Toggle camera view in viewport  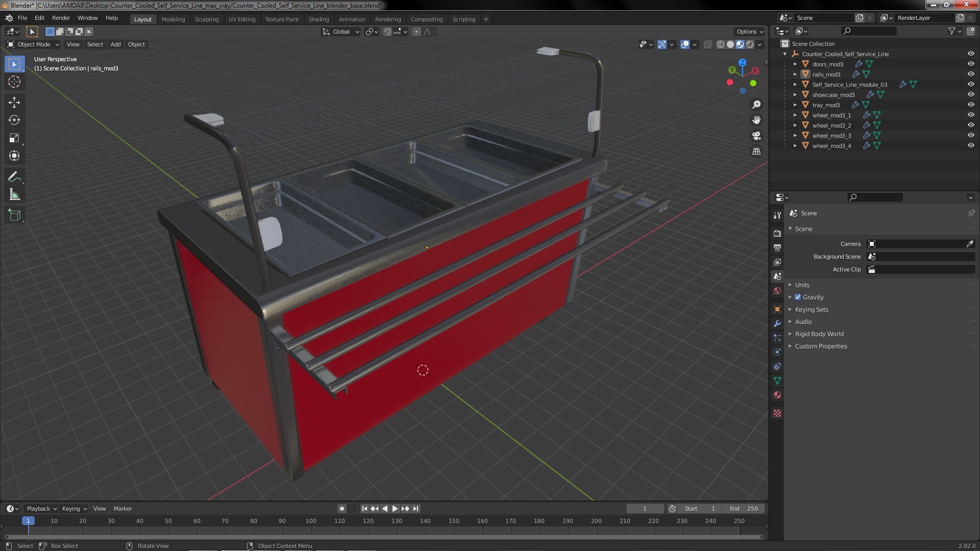pos(756,136)
